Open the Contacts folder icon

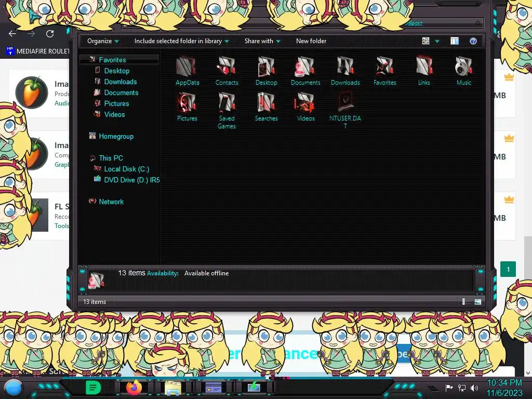[x=227, y=71]
